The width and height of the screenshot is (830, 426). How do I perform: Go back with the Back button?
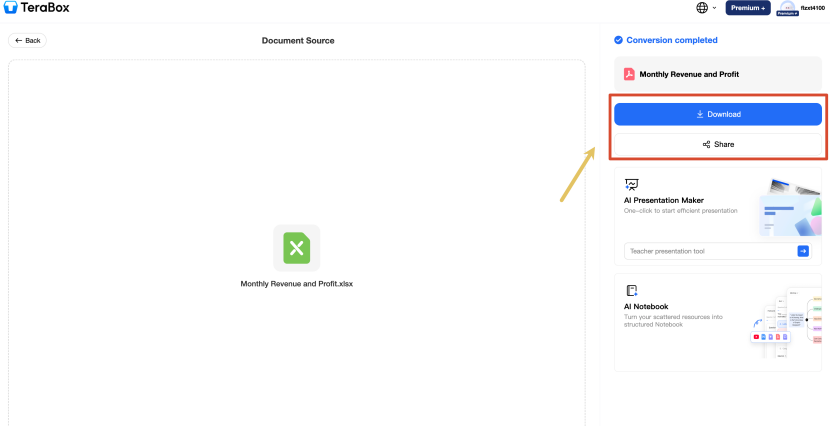[28, 40]
